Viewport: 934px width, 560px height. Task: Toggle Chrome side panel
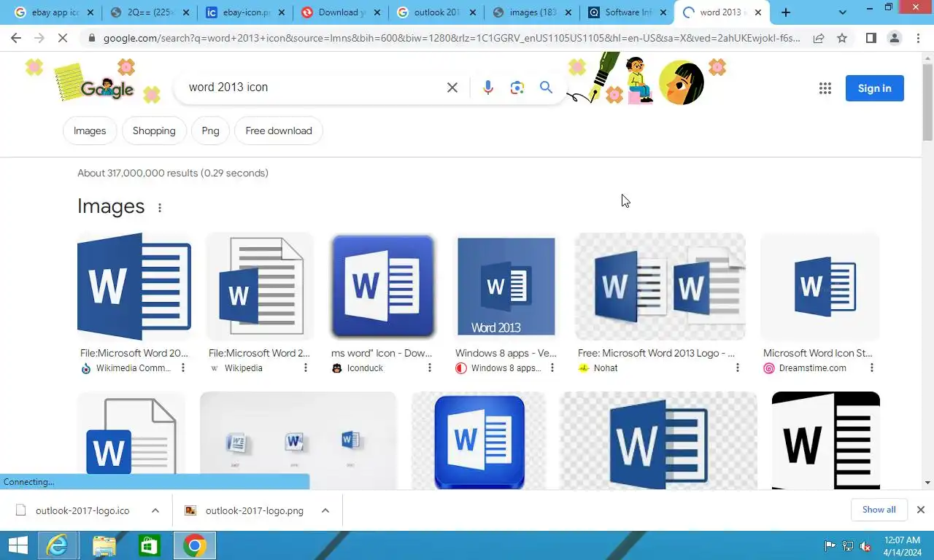pyautogui.click(x=871, y=38)
